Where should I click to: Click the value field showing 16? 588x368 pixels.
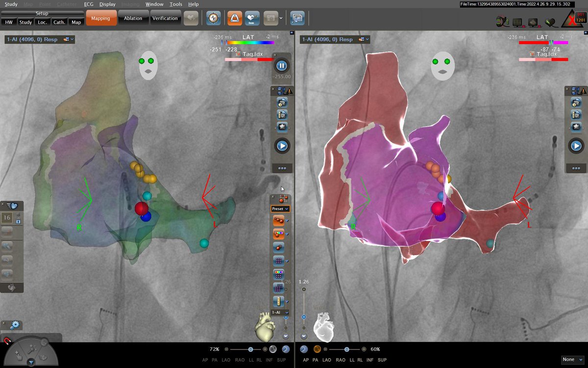(x=7, y=218)
